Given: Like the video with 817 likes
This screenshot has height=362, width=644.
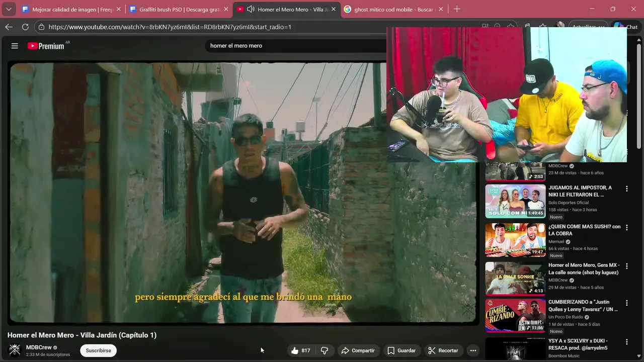Looking at the screenshot, I should (300, 350).
